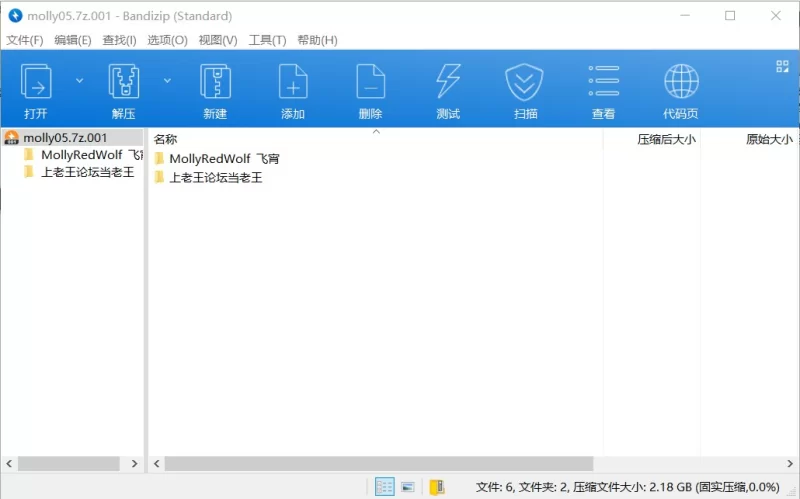The width and height of the screenshot is (800, 499).
Task: Maximize the Bandizip window
Action: 730,16
